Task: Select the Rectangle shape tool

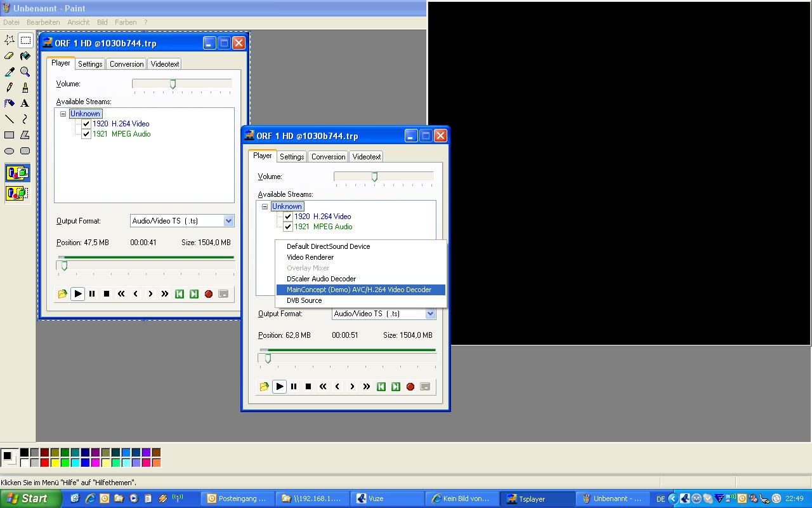Action: tap(10, 135)
